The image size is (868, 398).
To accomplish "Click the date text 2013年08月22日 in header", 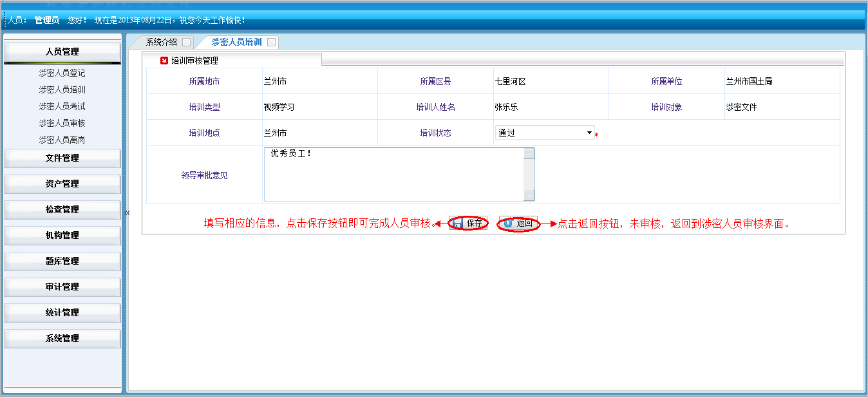I will 145,21.
